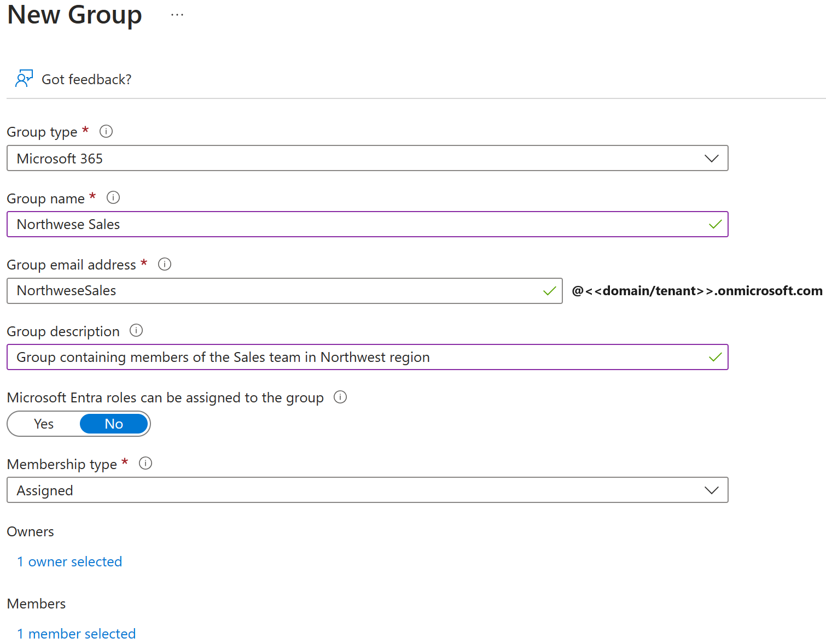826x644 pixels.
Task: Select No for Entra roles assignment
Action: 114,424
